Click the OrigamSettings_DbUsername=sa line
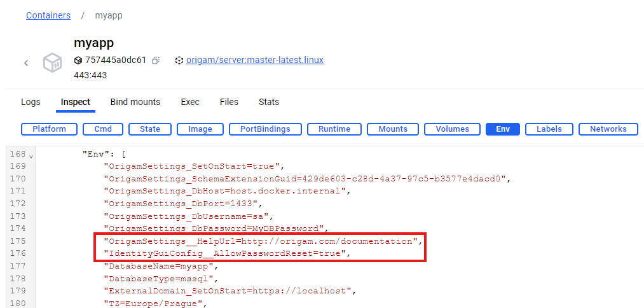 [x=189, y=216]
